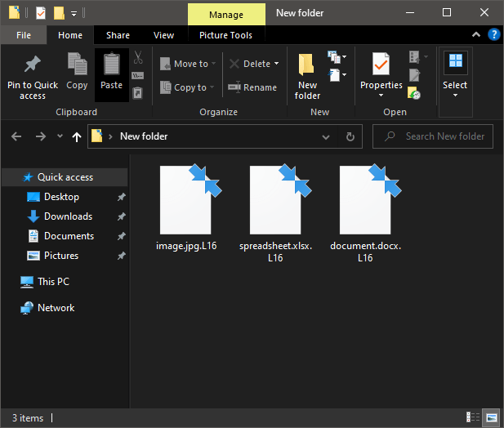Click the New folder icon in ribbon
The width and height of the screenshot is (504, 428).
pyautogui.click(x=307, y=65)
